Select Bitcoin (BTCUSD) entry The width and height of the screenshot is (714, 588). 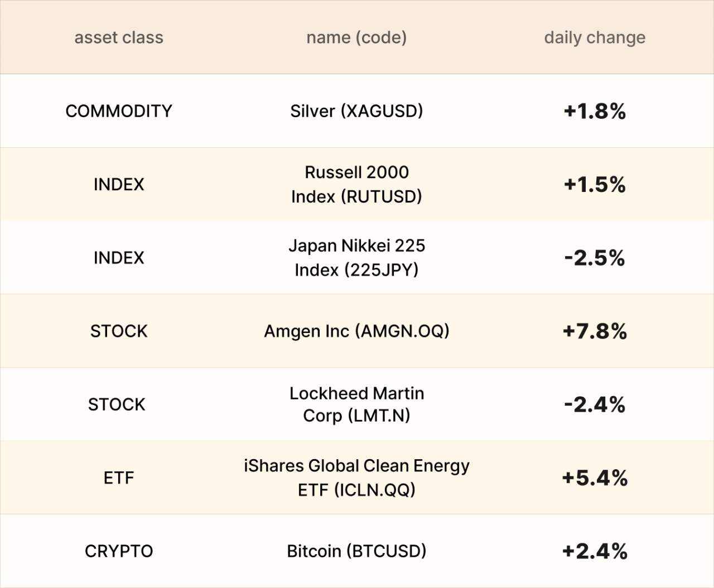[356, 551]
